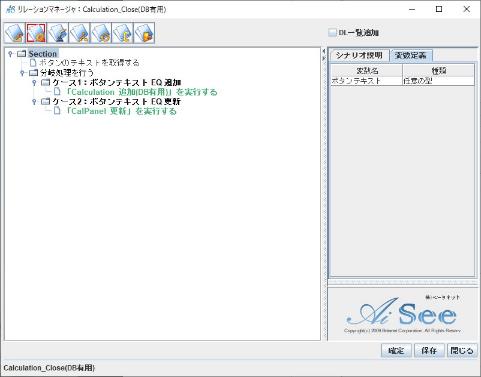Switch to the シナリオ説明 tab
Screen dimensions: 481x377
click(x=359, y=56)
